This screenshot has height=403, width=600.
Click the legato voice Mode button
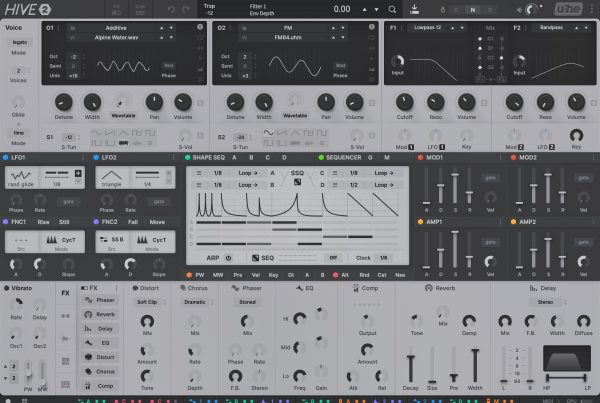[20, 42]
